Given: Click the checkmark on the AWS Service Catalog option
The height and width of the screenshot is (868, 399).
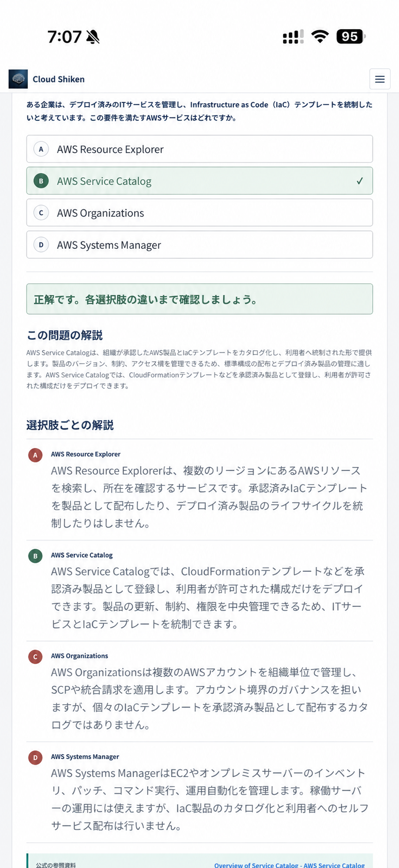Looking at the screenshot, I should pos(360,181).
